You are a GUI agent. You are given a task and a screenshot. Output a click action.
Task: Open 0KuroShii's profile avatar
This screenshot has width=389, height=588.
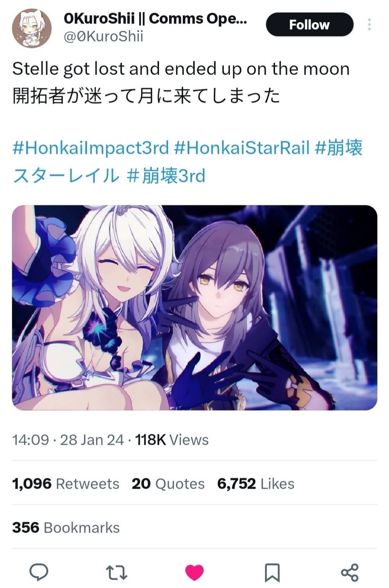click(32, 28)
